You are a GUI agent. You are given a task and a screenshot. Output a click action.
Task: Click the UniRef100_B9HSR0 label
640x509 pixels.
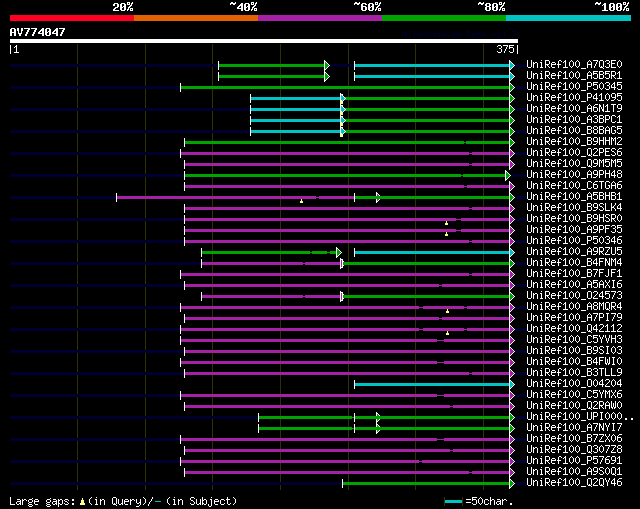574,219
